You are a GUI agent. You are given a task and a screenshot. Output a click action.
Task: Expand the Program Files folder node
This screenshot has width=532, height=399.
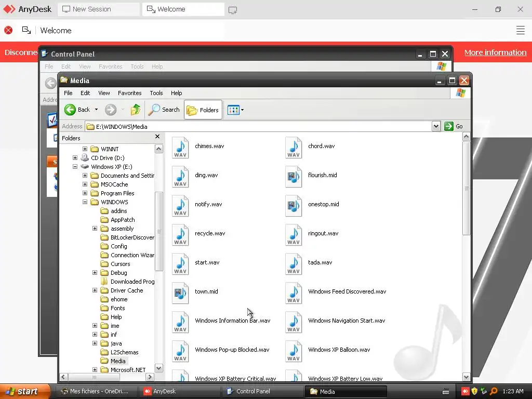click(85, 193)
